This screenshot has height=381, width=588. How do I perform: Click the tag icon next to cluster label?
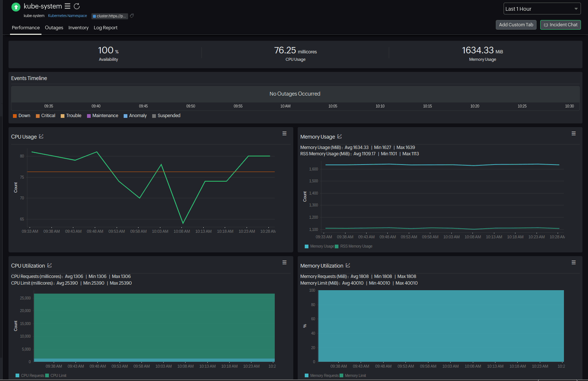[132, 16]
